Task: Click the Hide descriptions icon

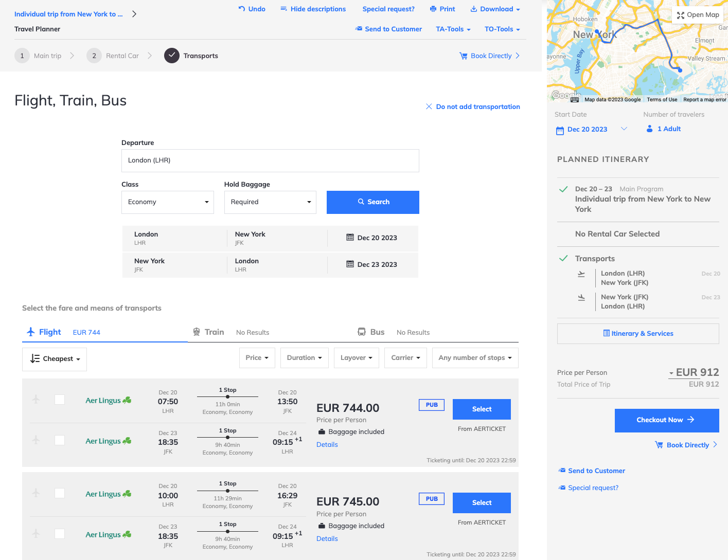Action: (283, 9)
